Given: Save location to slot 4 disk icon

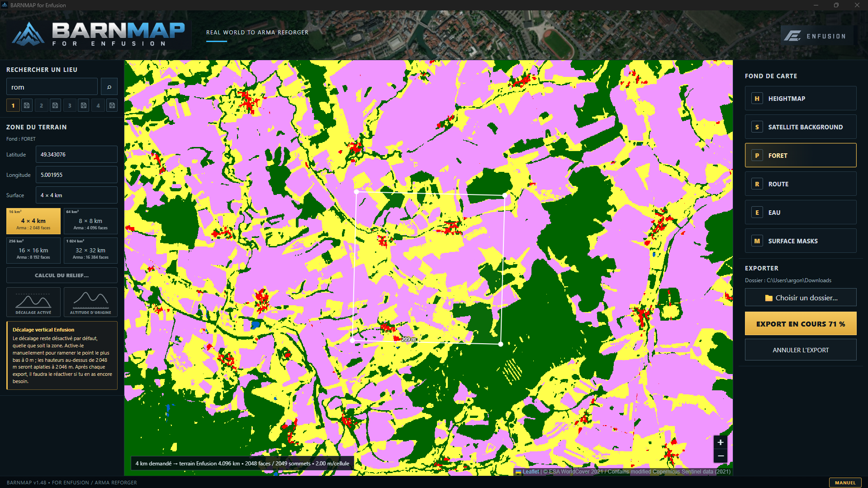Looking at the screenshot, I should pos(112,105).
